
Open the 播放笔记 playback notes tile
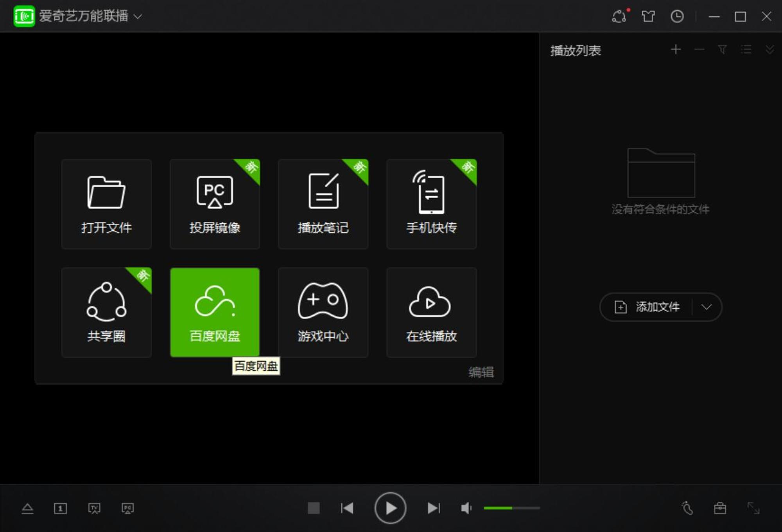point(323,204)
